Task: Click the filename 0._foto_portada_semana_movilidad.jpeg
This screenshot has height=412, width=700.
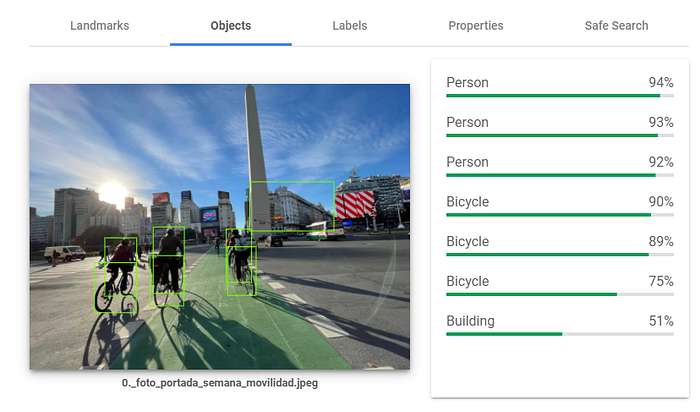Action: [x=220, y=383]
